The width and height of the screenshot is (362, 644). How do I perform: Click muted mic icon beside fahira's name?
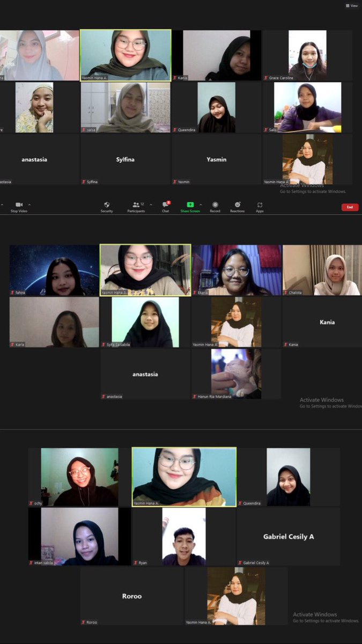pyautogui.click(x=12, y=292)
